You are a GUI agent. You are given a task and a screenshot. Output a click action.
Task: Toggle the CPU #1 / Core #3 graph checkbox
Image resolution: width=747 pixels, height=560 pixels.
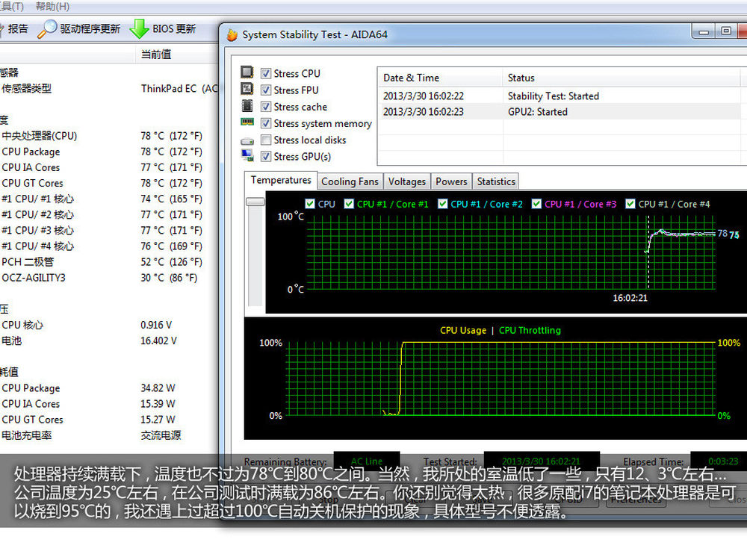tap(536, 204)
